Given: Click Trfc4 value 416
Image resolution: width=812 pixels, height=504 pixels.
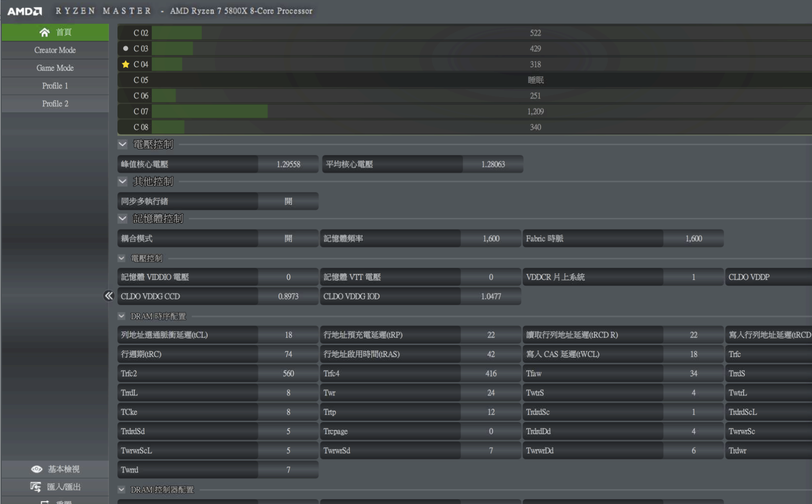Looking at the screenshot, I should pos(491,373).
